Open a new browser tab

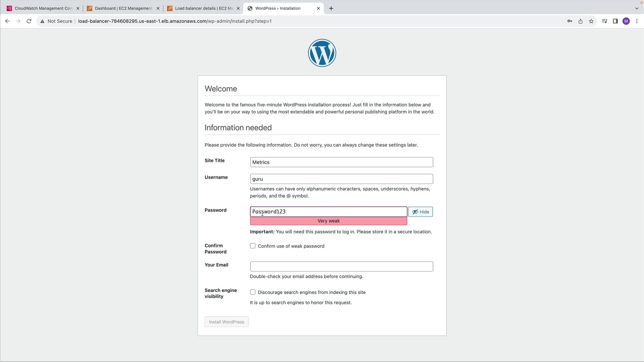coord(331,8)
